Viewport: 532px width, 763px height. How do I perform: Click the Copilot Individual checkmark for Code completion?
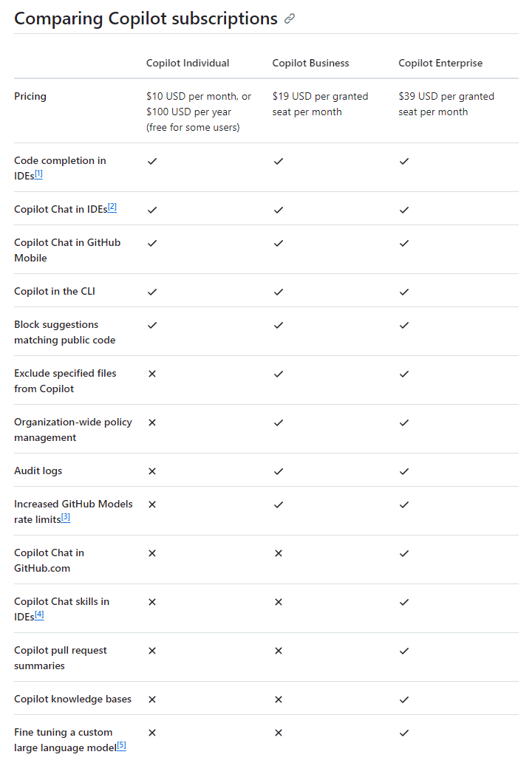(152, 161)
